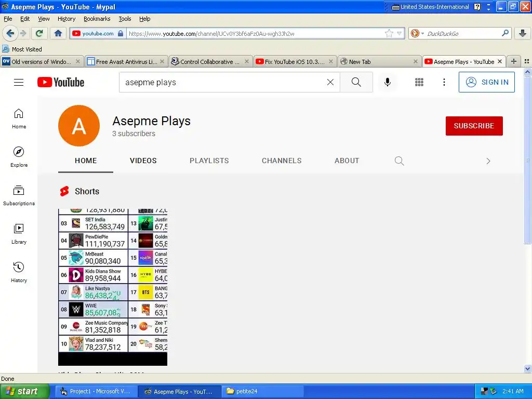Click the browser Back arrow button
This screenshot has height=399, width=532.
point(10,33)
